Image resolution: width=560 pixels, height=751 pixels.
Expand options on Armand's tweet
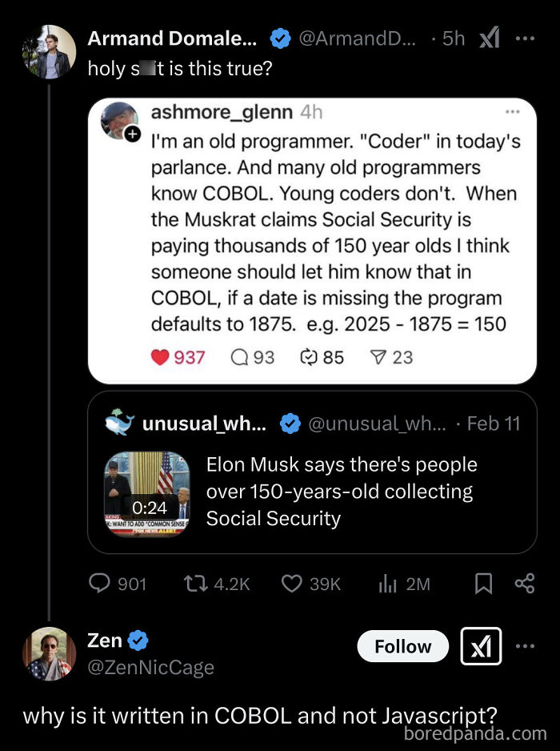pyautogui.click(x=526, y=38)
